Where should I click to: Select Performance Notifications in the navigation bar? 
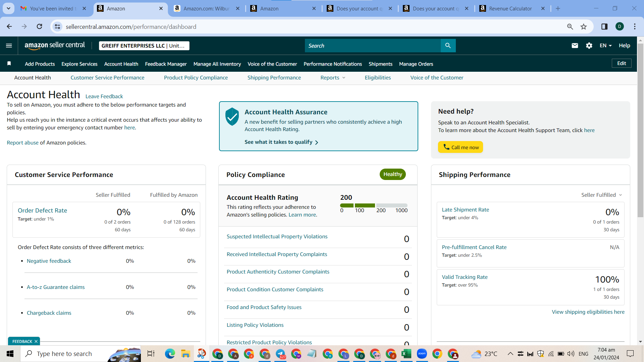(x=333, y=64)
